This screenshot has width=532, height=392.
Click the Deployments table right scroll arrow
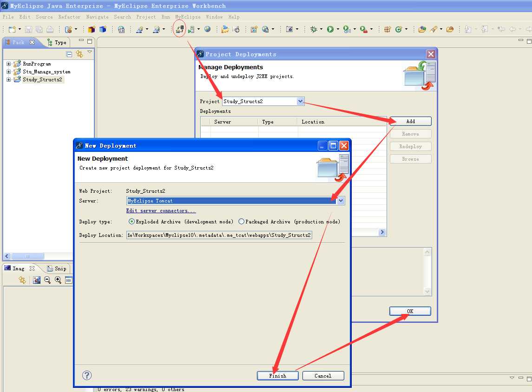382,232
